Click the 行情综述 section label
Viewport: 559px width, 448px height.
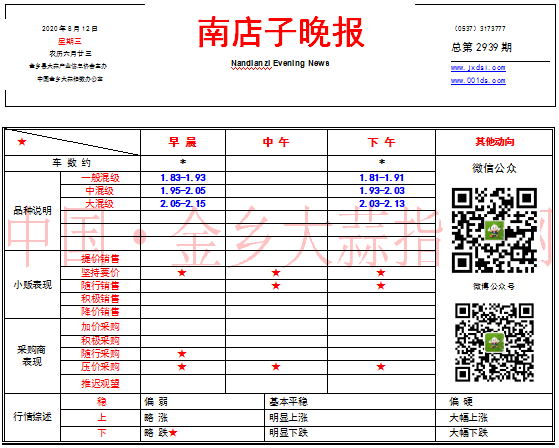click(x=32, y=416)
